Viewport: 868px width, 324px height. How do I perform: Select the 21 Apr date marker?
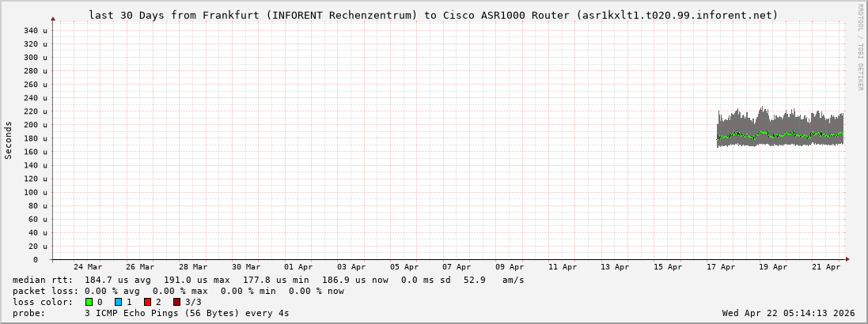826,267
